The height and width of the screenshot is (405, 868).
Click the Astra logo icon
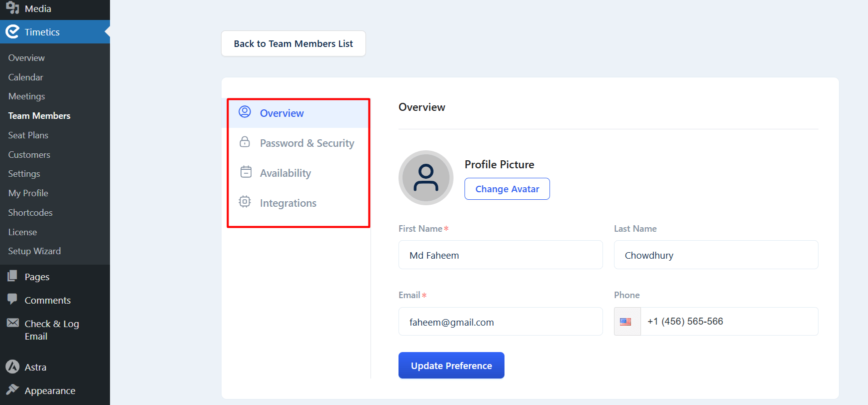12,367
